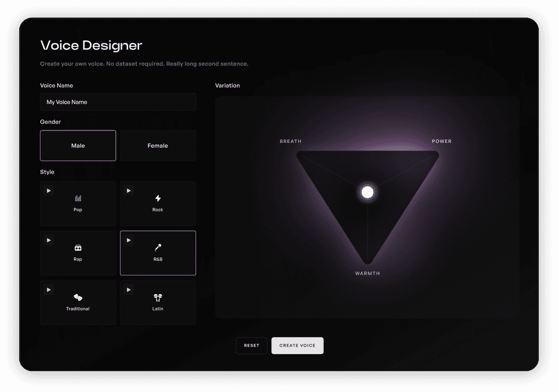
Task: Play the Pop style preview
Action: pos(48,190)
